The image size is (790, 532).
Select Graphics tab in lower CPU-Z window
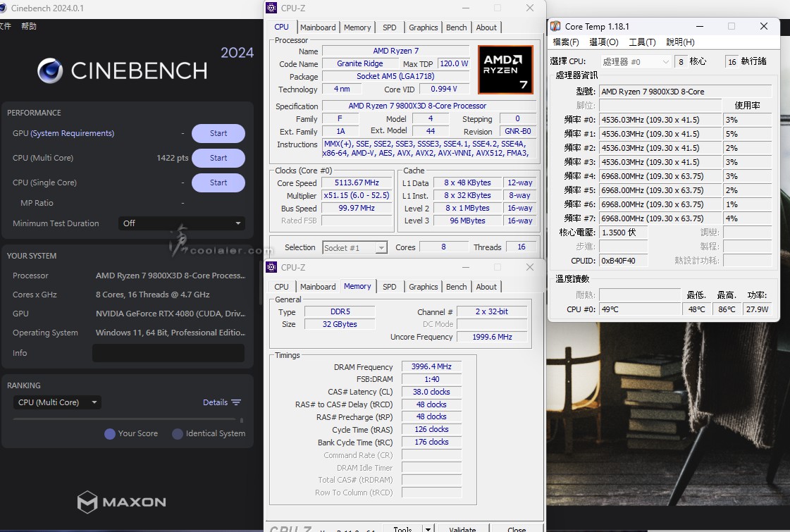click(424, 287)
